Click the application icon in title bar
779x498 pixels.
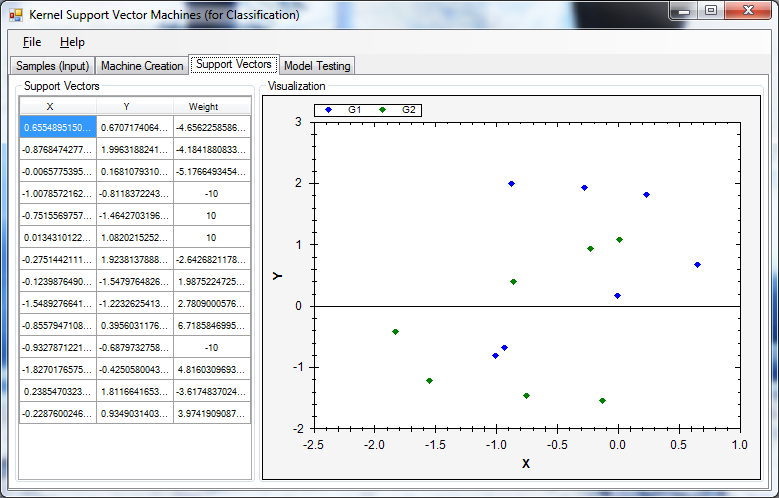pos(15,15)
